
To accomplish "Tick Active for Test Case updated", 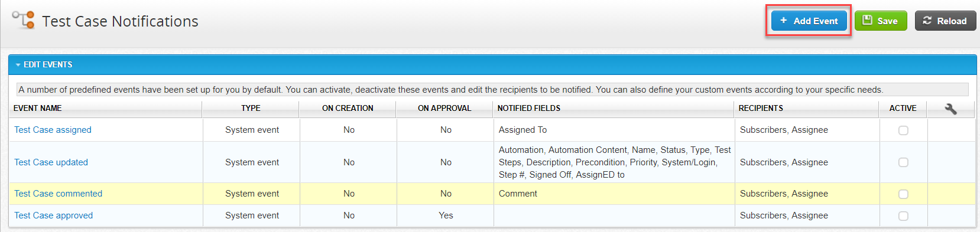I will pos(903,162).
